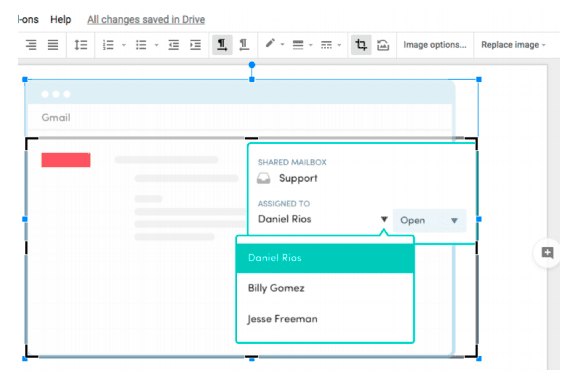This screenshot has height=390, width=576.
Task: Open the Help menu
Action: coord(61,19)
